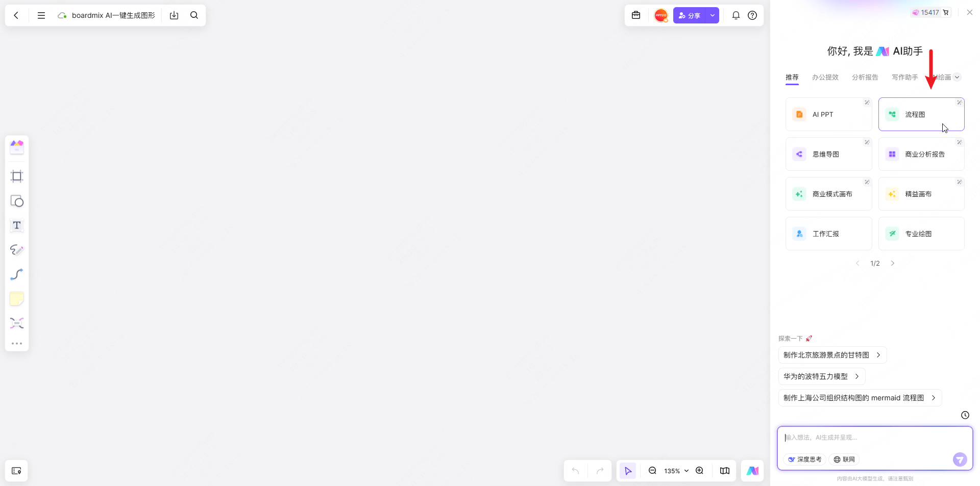The height and width of the screenshot is (486, 980).
Task: Click zoom in magnifier button
Action: point(700,471)
